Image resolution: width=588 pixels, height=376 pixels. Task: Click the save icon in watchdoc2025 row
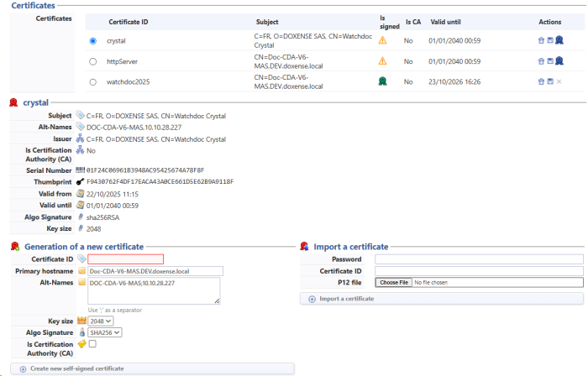point(549,81)
